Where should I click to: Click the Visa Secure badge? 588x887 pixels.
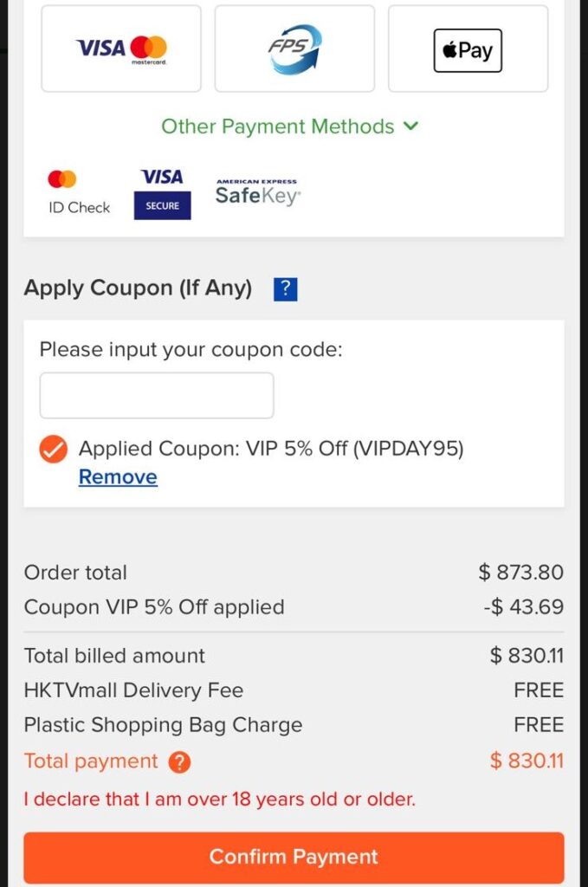point(162,193)
